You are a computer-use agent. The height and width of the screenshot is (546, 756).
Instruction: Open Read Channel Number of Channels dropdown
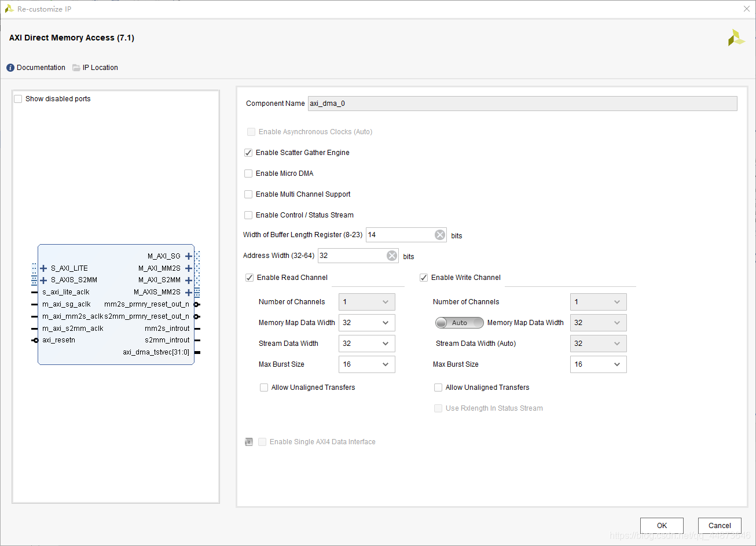(x=367, y=302)
